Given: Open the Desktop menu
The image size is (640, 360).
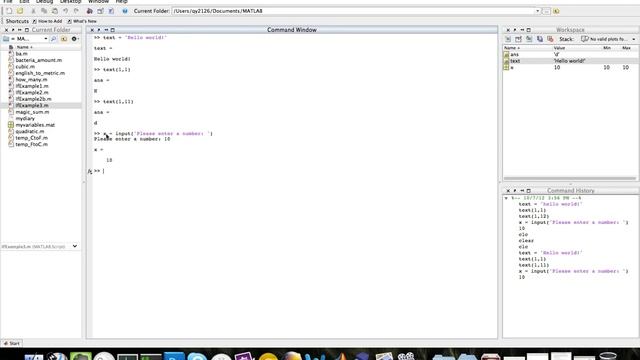Looking at the screenshot, I should pyautogui.click(x=70, y=2).
